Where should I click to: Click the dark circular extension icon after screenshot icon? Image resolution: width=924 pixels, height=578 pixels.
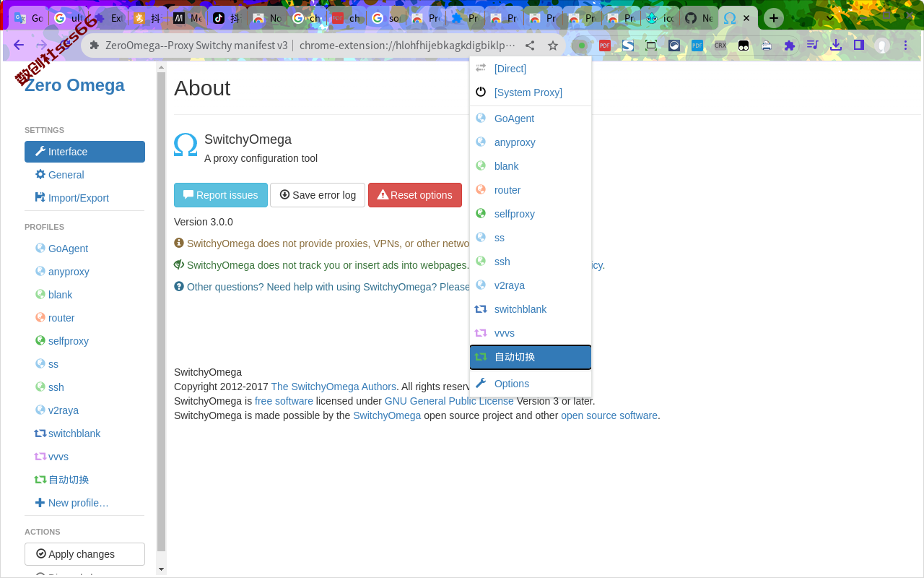[674, 46]
